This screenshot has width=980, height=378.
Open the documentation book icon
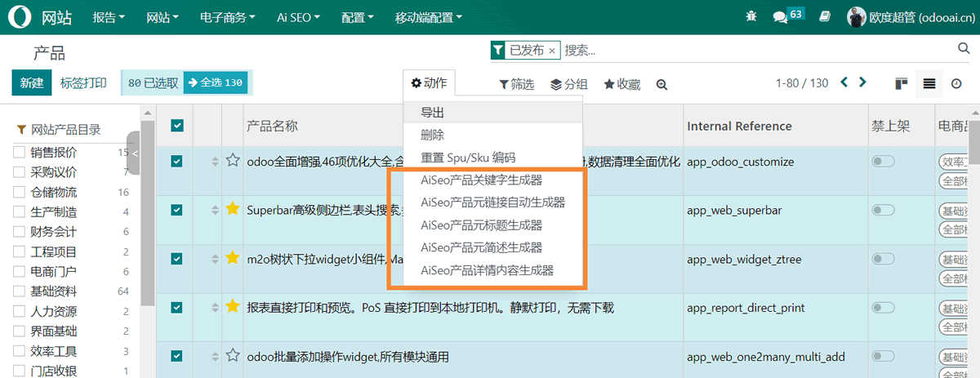825,16
